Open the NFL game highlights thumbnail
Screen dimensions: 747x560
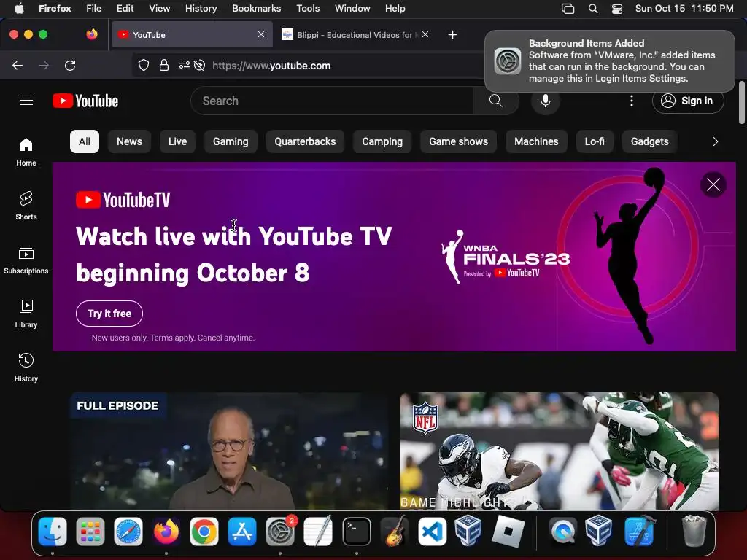[559, 451]
